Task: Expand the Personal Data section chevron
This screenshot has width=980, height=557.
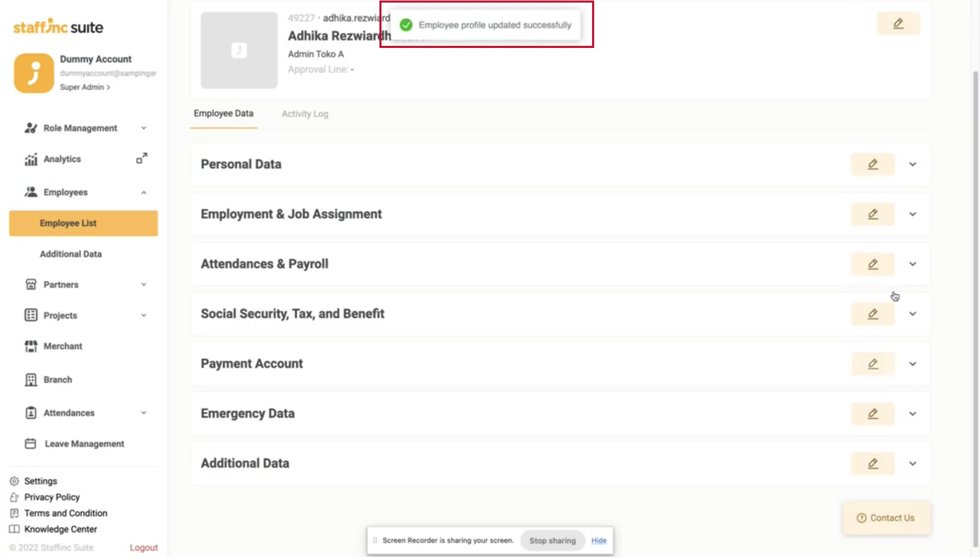Action: pyautogui.click(x=912, y=165)
